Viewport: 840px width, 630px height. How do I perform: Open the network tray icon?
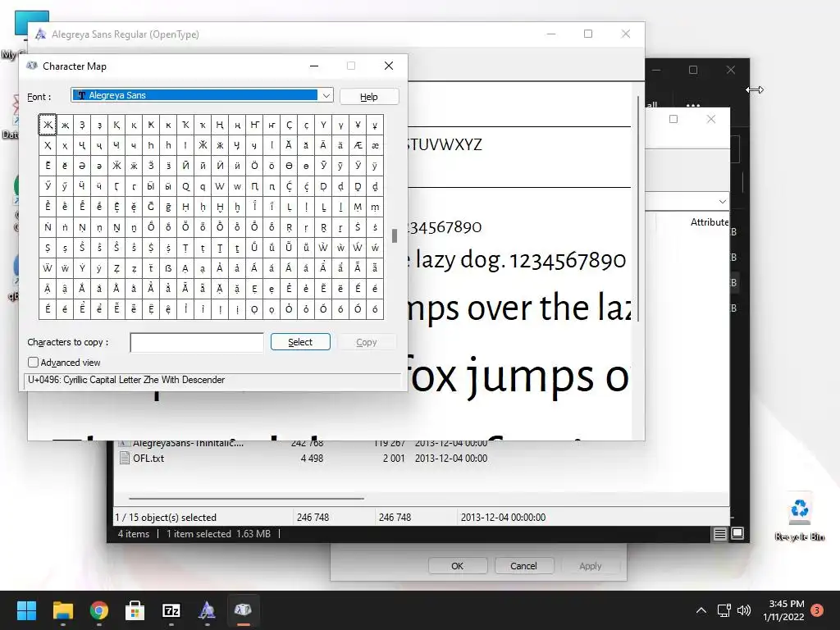tap(724, 610)
